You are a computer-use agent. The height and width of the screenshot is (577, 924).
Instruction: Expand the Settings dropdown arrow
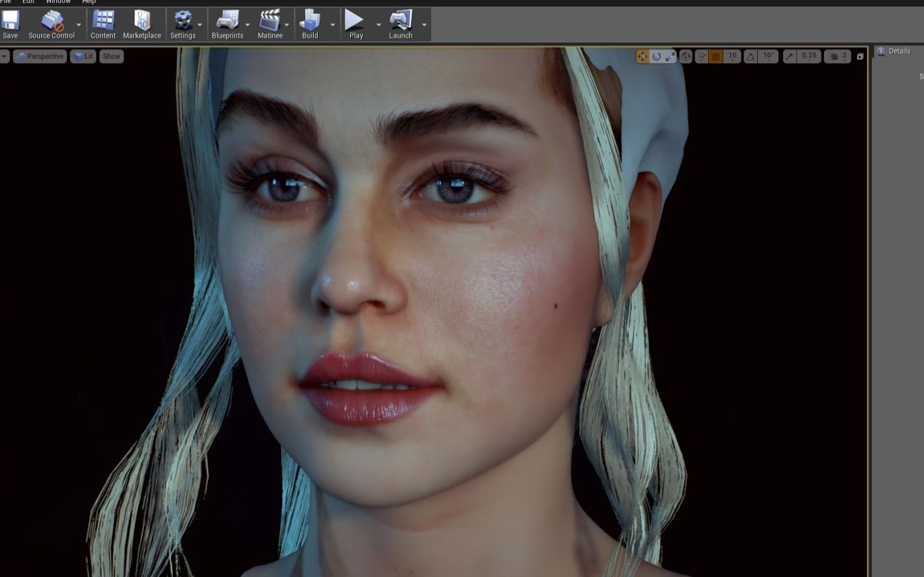(x=200, y=25)
